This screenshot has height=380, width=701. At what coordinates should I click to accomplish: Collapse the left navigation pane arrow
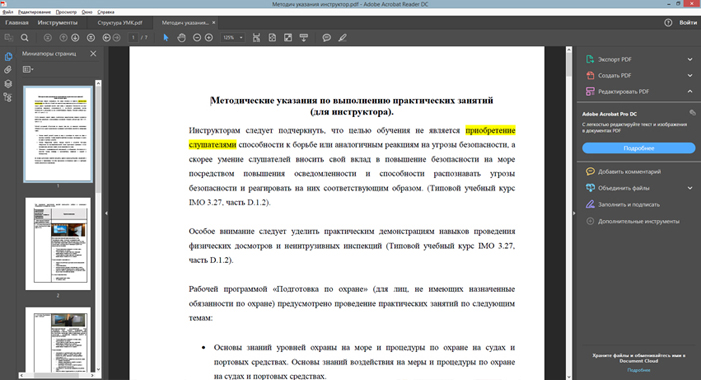[x=106, y=213]
